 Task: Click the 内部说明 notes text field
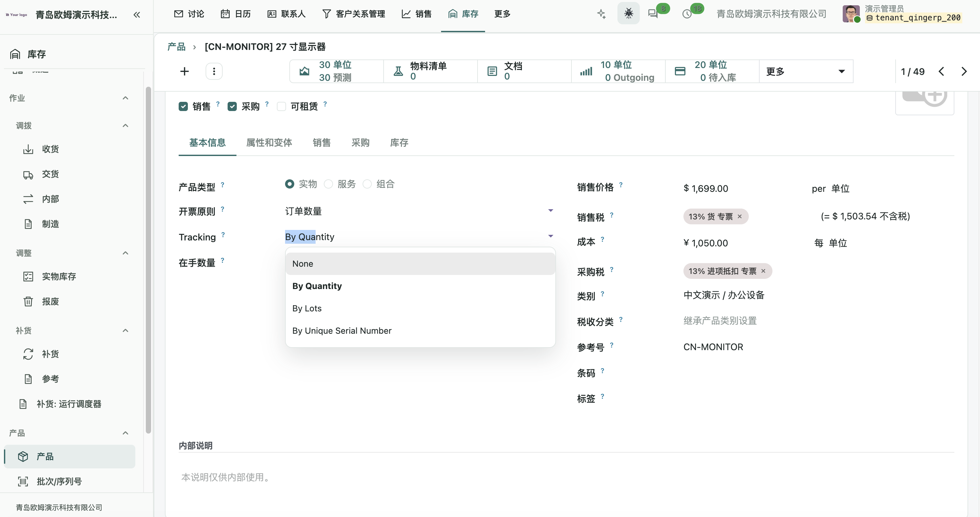click(566, 477)
